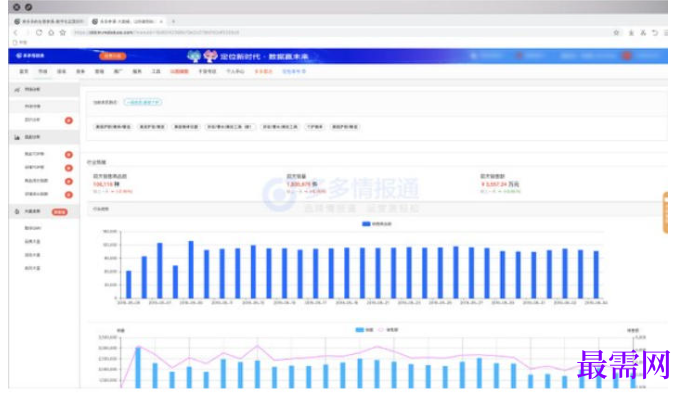The image size is (689, 396).
Task: Go back with the browser back arrow
Action: point(15,33)
